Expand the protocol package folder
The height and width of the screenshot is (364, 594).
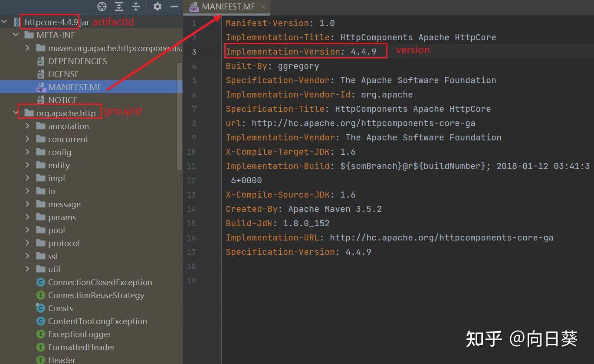tap(28, 243)
